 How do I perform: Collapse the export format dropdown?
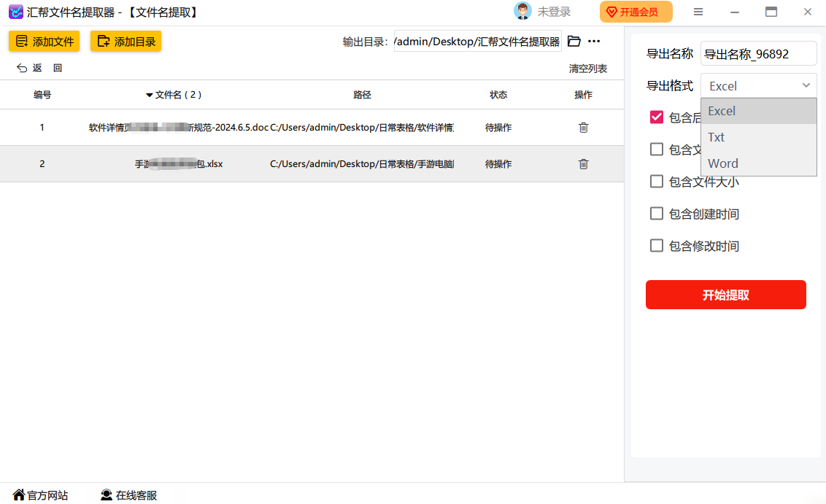(806, 85)
